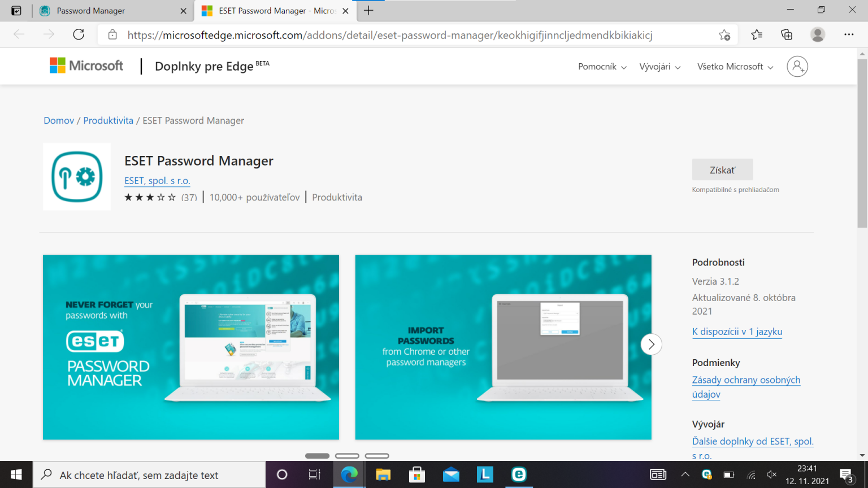Click the browser Forward arrow
868x488 pixels.
point(49,34)
